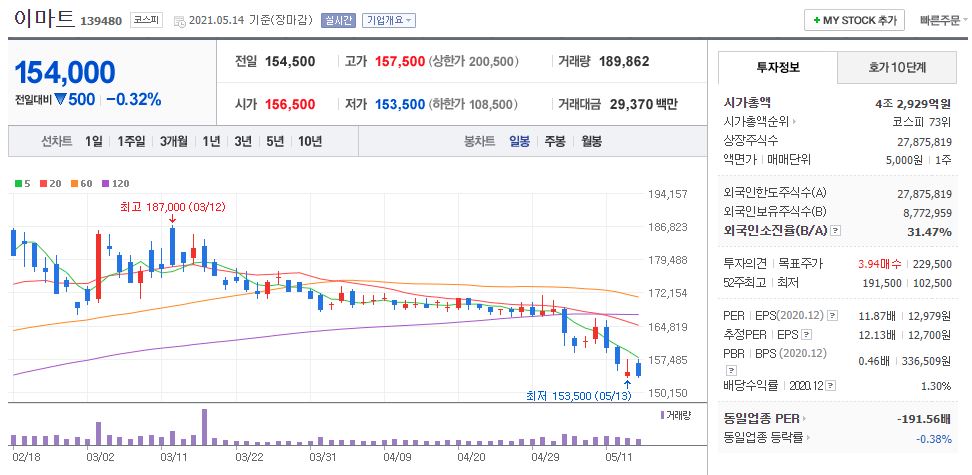Switch to the 투자정보 tab

(x=777, y=68)
